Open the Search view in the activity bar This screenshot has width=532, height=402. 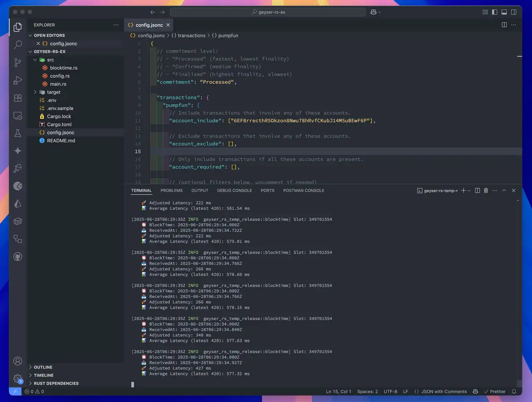17,44
